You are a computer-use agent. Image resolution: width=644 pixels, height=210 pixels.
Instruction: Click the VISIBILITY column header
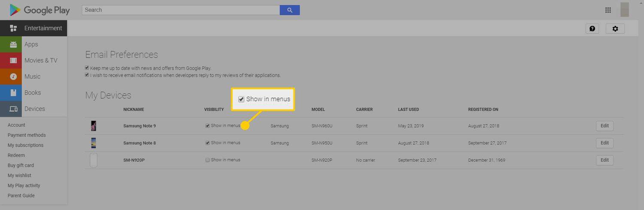pos(214,110)
